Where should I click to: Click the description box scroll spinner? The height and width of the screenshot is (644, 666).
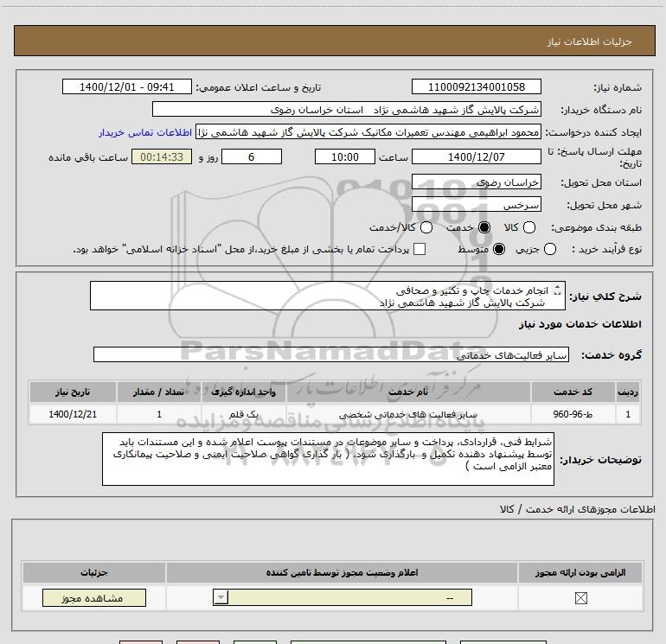(557, 290)
